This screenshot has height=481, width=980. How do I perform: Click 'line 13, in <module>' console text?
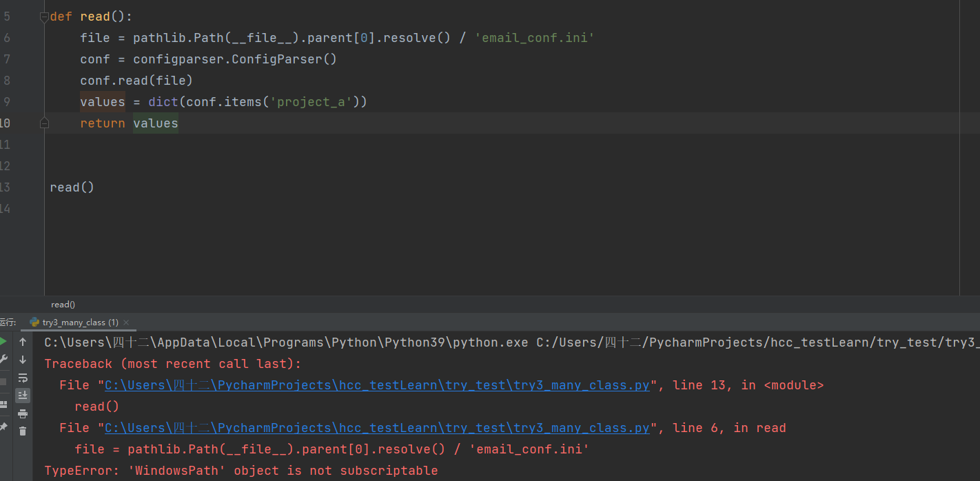747,385
